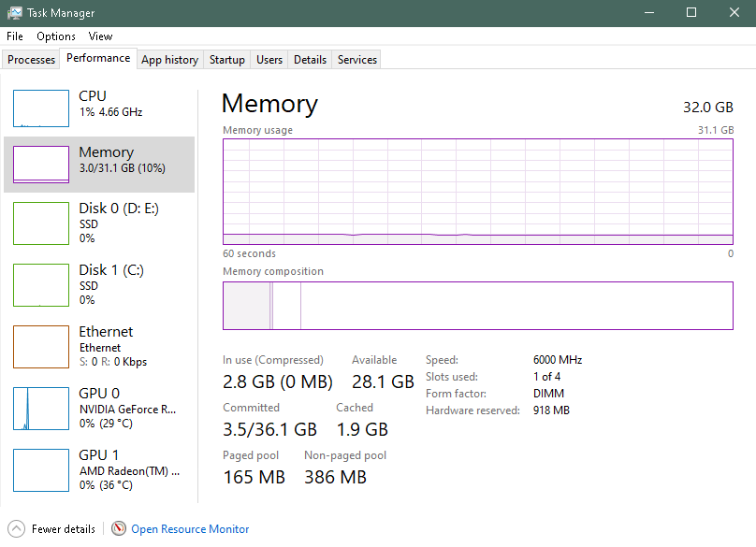Click the GPU 0 graph thumbnail
Image resolution: width=756 pixels, height=547 pixels.
pyautogui.click(x=41, y=409)
